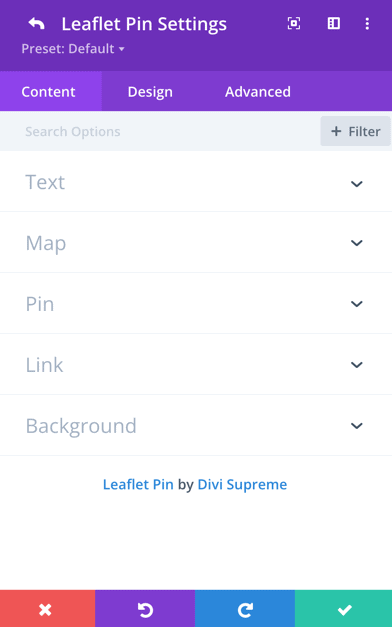
Task: Toggle fullscreen expand modal icon
Action: (x=294, y=24)
